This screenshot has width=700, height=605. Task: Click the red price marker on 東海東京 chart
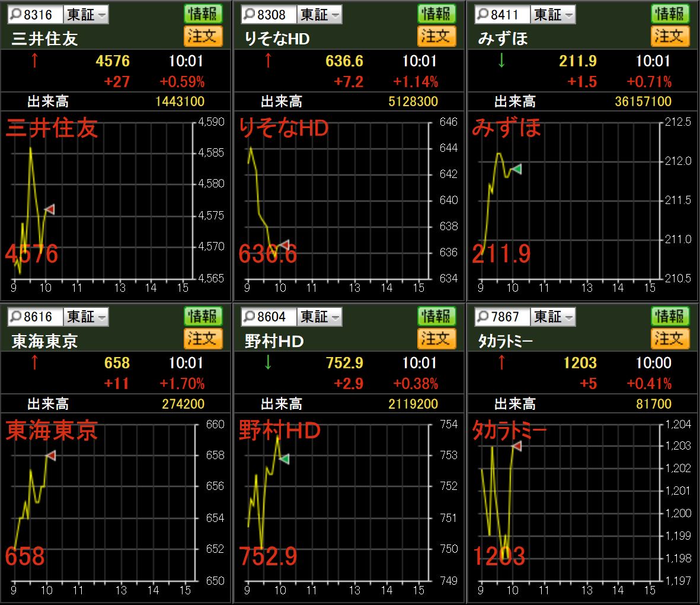(x=50, y=456)
